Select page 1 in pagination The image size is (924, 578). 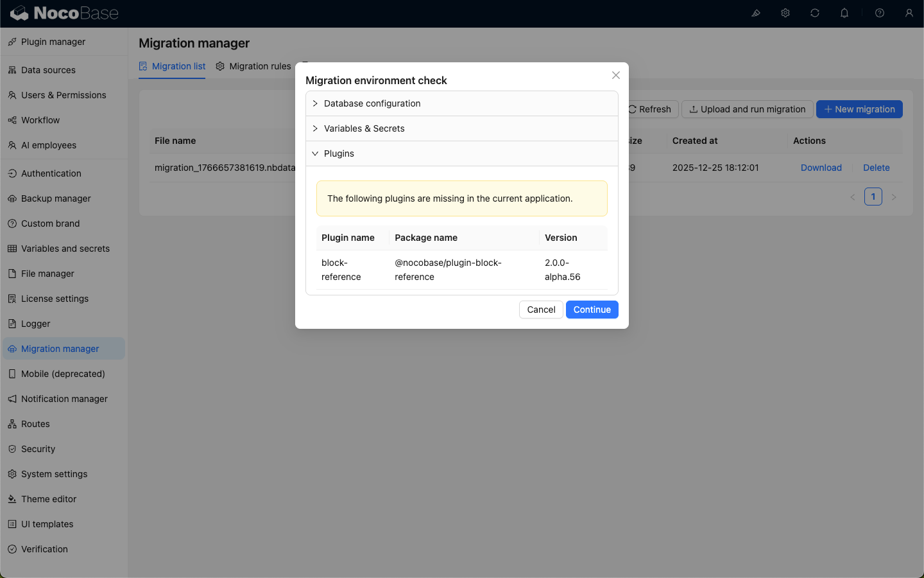[873, 197]
